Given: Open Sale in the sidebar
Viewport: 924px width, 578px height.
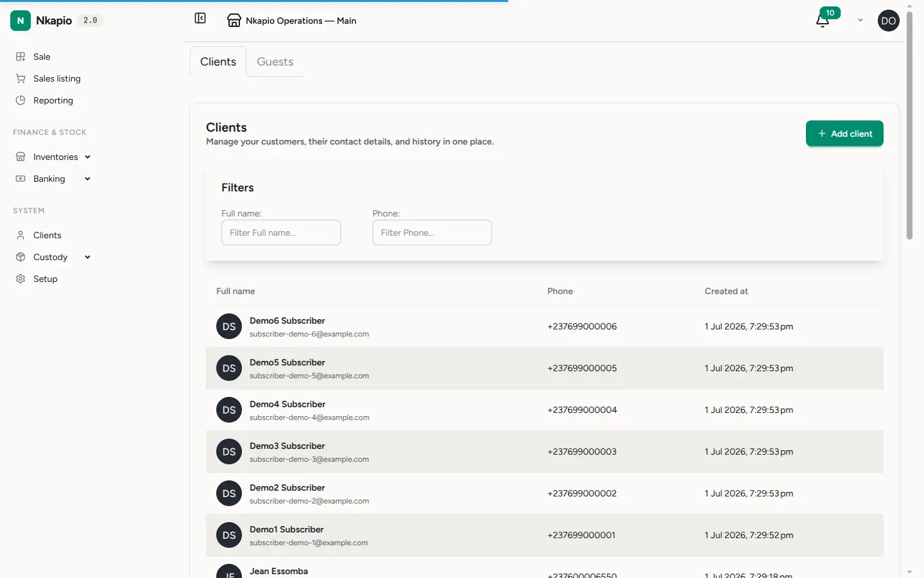Looking at the screenshot, I should [x=42, y=57].
